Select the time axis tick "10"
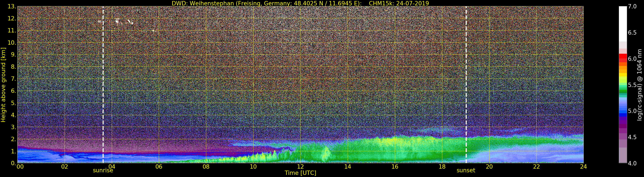The width and height of the screenshot is (644, 177). click(x=253, y=167)
